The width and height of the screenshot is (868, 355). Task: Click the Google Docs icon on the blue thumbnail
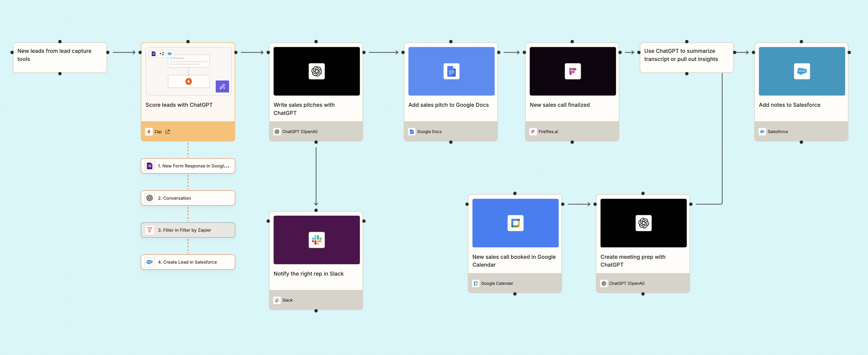(451, 71)
